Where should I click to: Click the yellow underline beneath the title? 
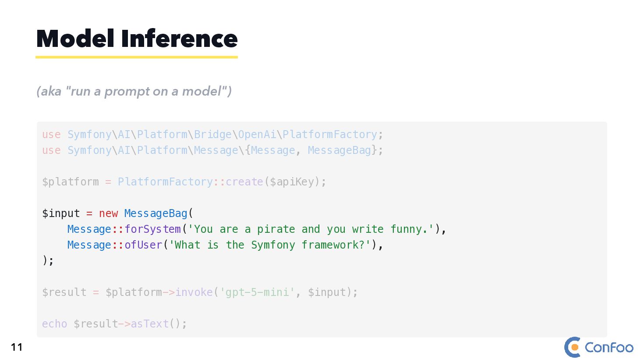pos(137,57)
